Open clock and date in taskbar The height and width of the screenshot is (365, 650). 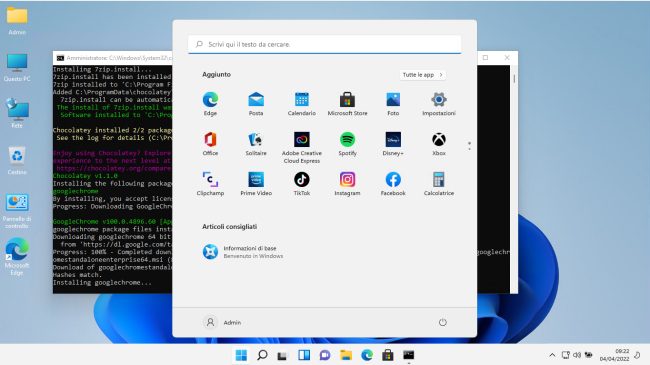[x=614, y=355]
